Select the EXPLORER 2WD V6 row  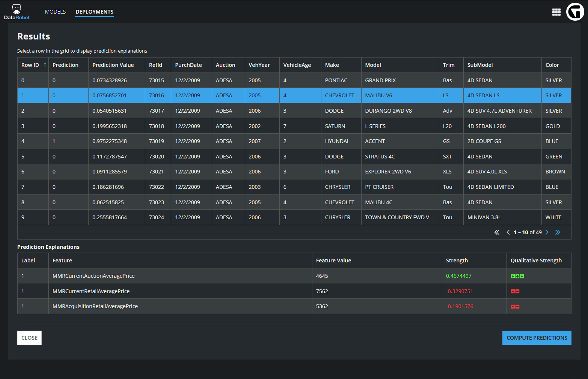[294, 172]
